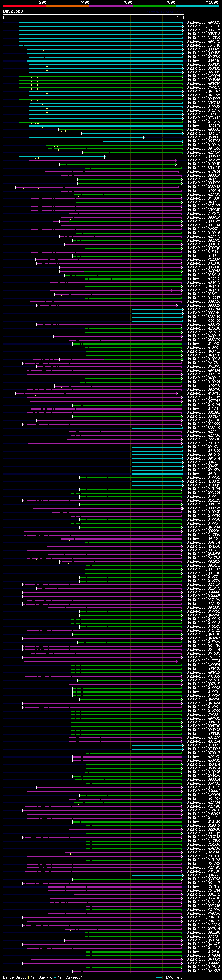This screenshot has height=980, width=222.
Task: Select hit label UniRef100_Q41747
Action: click(203, 91)
